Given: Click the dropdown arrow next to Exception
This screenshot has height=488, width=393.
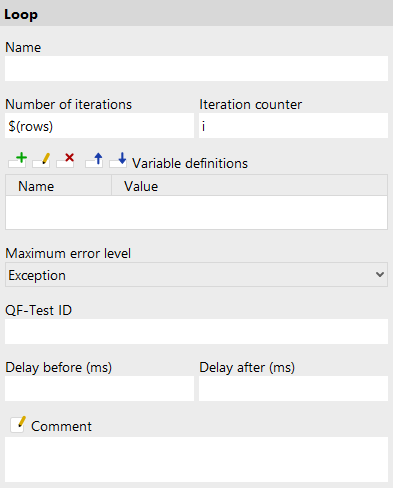Looking at the screenshot, I should coord(380,275).
